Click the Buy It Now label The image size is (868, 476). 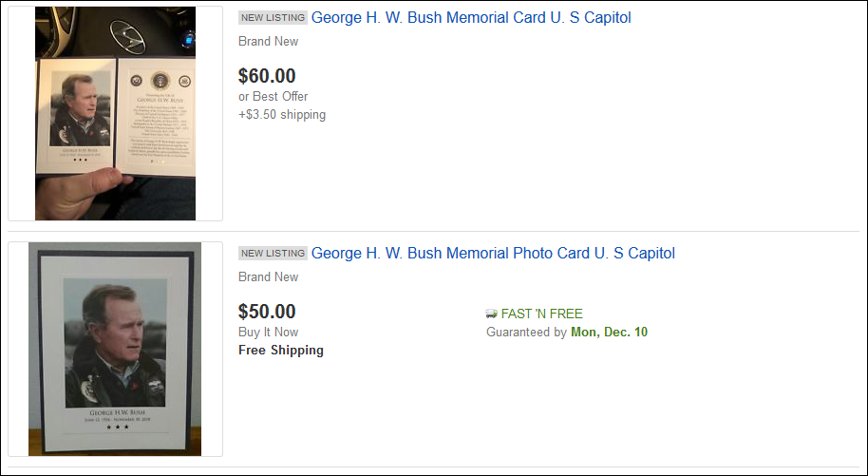click(268, 333)
